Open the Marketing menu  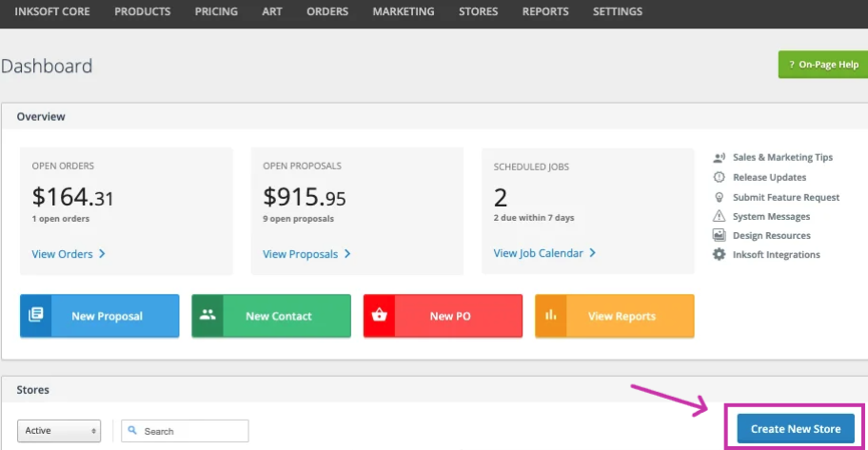tap(404, 12)
